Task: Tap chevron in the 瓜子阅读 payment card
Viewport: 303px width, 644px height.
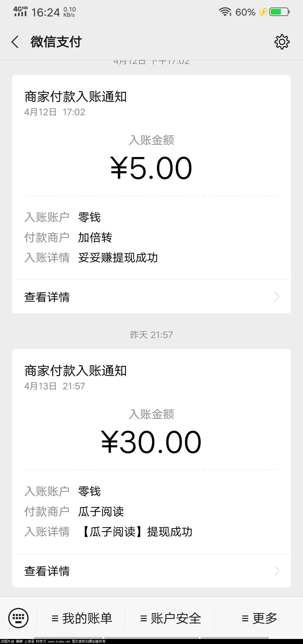Action: coord(277,571)
